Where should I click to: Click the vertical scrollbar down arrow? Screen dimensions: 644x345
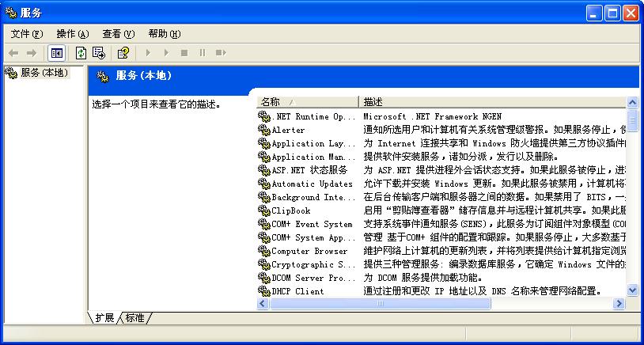[x=632, y=290]
